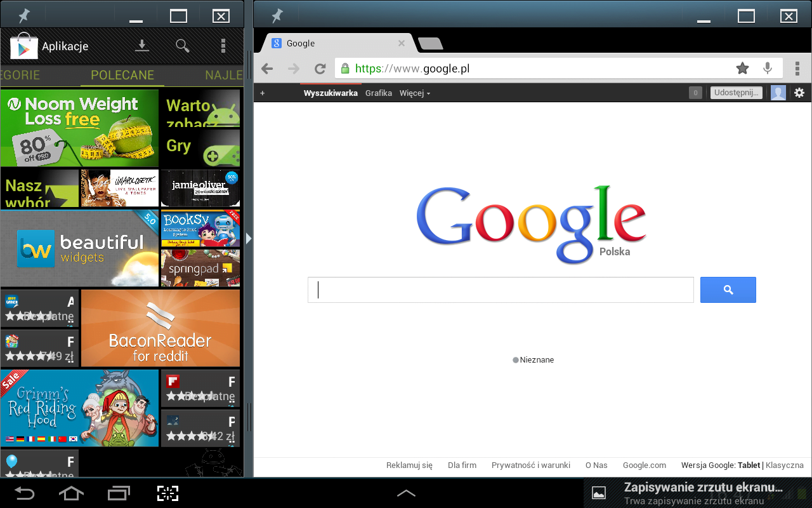
Task: Go forward in Chrome
Action: point(293,69)
